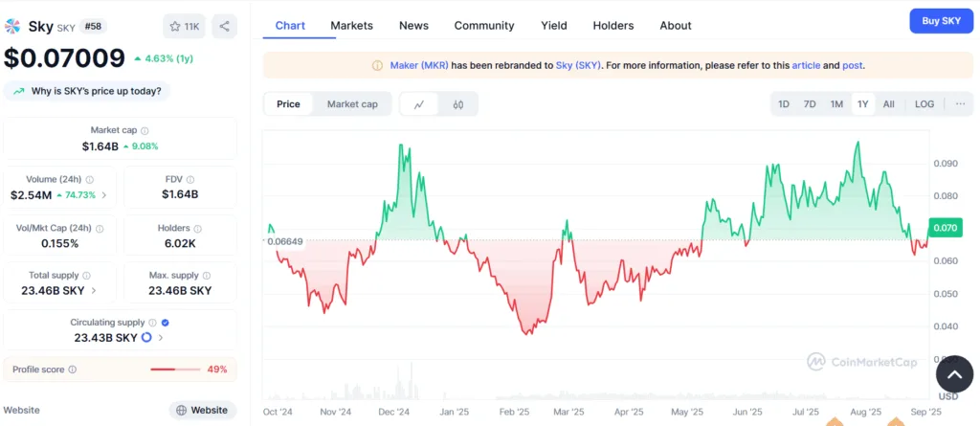Click the Profile score info icon
The height and width of the screenshot is (426, 980).
click(73, 370)
